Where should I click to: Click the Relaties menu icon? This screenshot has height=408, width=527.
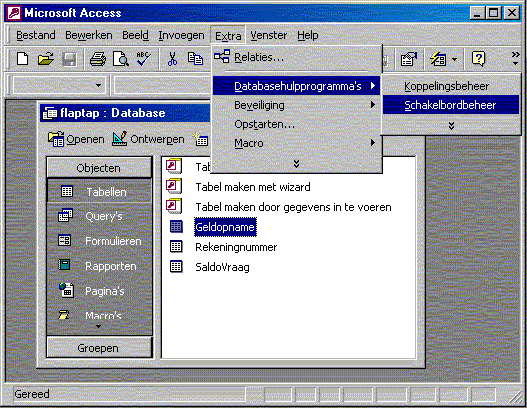(x=222, y=56)
